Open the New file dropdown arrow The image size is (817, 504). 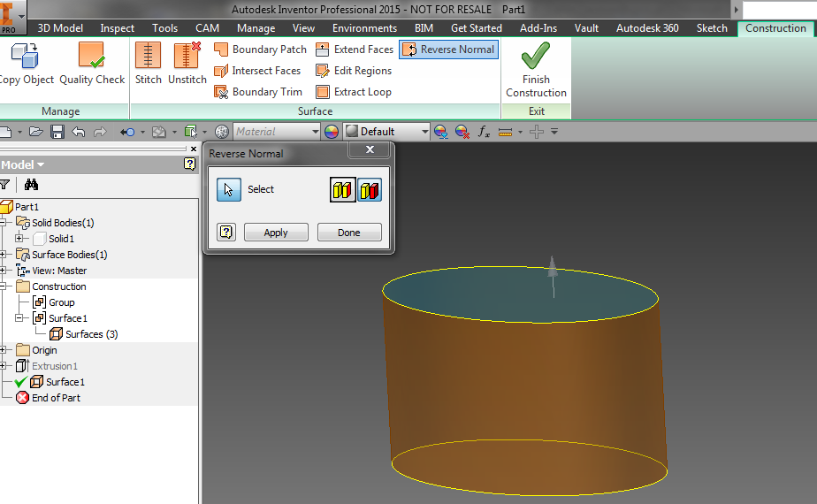(x=19, y=133)
